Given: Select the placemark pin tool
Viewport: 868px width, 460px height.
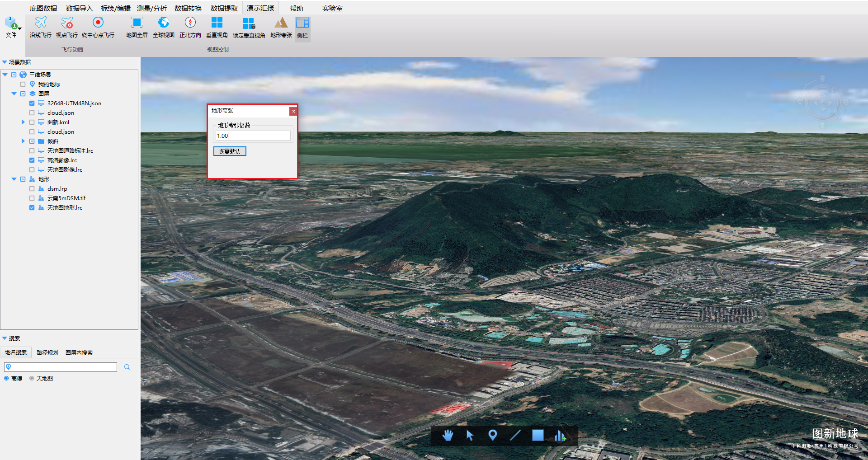Looking at the screenshot, I should tap(493, 435).
